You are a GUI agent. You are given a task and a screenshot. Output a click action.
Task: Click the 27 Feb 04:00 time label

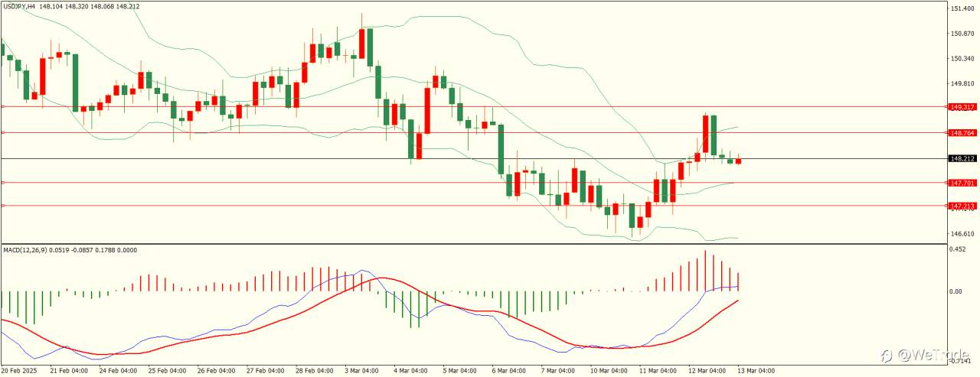[265, 371]
